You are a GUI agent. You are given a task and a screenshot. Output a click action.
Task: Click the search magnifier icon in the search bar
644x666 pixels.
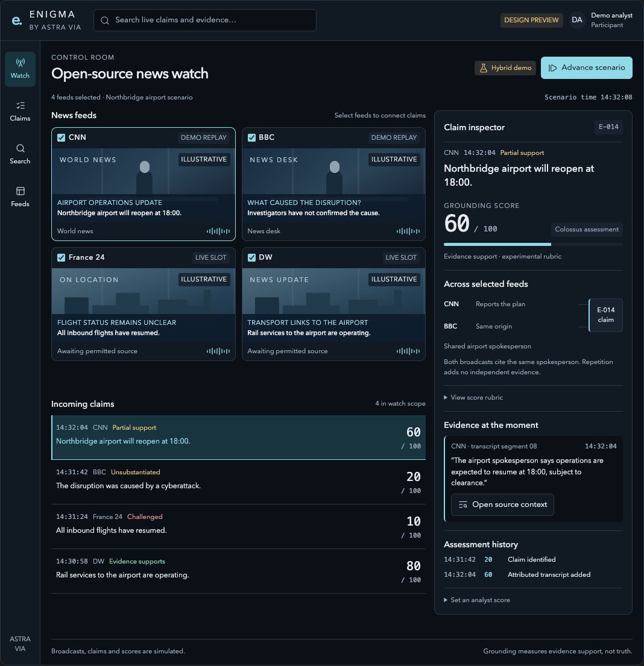pyautogui.click(x=104, y=20)
